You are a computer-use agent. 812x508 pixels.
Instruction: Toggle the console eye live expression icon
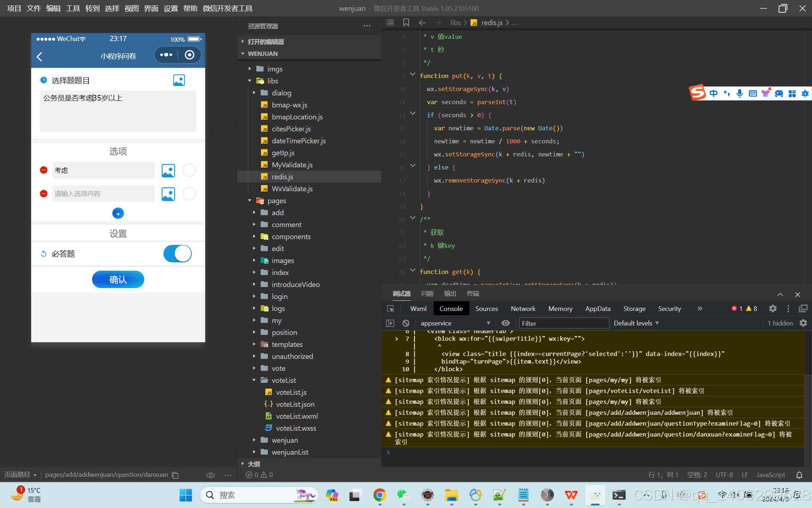(505, 323)
